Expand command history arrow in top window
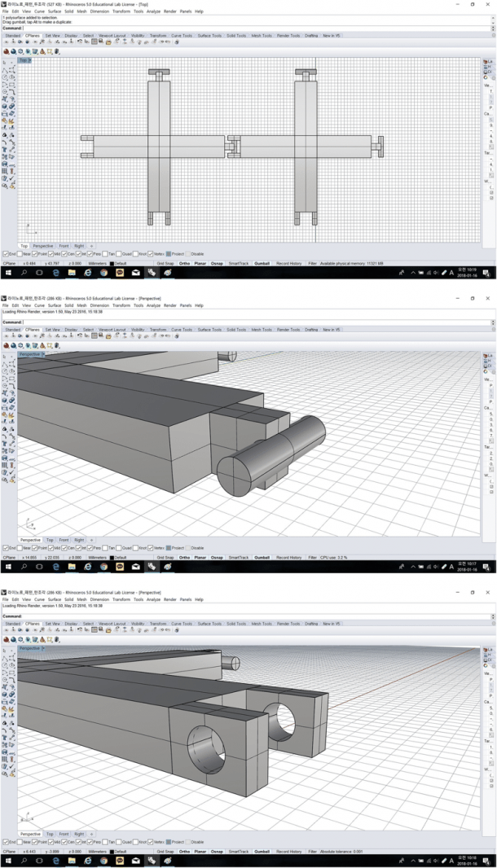497x868 pixels. (x=493, y=28)
